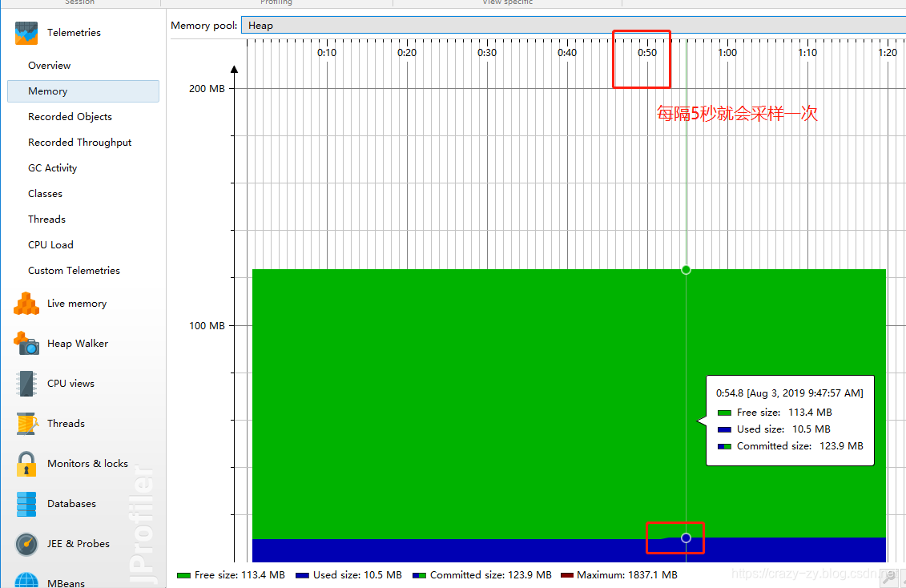Show CPU Load telemetry

(50, 245)
